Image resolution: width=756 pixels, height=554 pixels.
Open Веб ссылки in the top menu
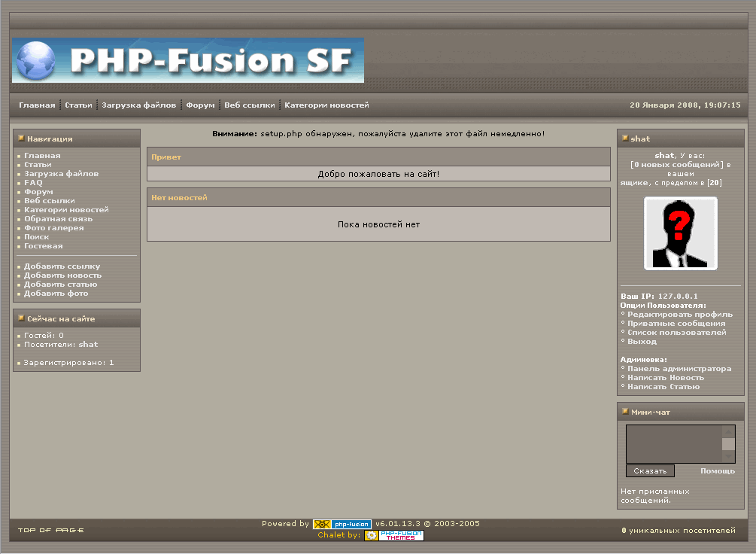tap(249, 105)
